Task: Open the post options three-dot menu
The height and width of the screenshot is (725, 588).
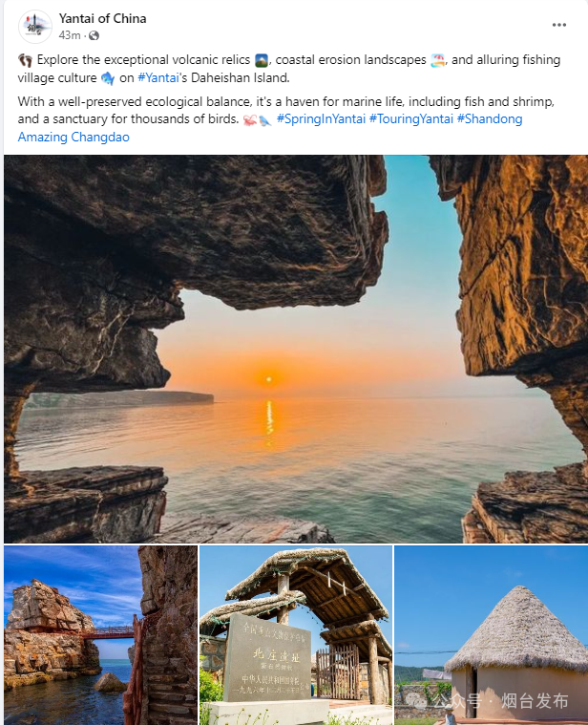Action: [559, 25]
